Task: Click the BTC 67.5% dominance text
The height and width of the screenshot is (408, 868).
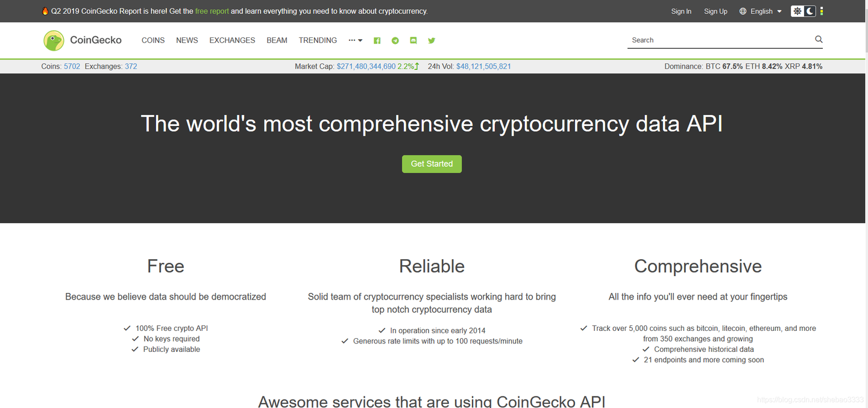Action: click(724, 66)
